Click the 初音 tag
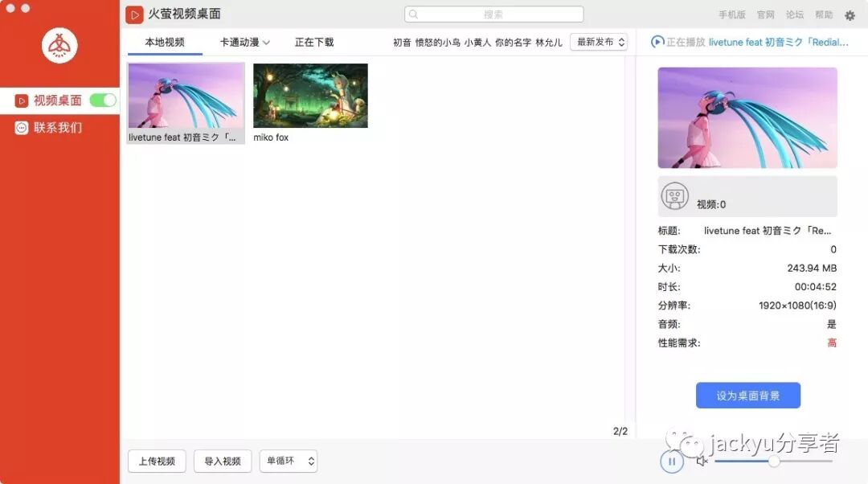The height and width of the screenshot is (484, 868). [402, 42]
